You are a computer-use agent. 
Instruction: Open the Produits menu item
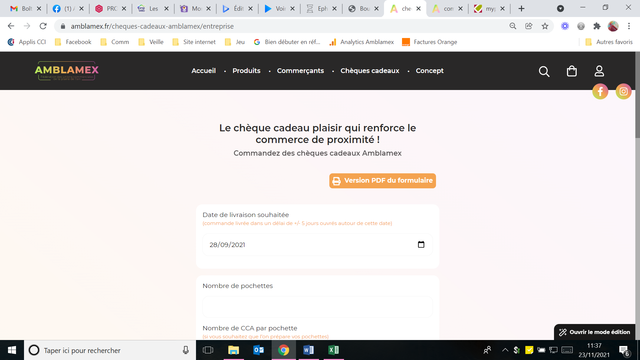tap(246, 71)
